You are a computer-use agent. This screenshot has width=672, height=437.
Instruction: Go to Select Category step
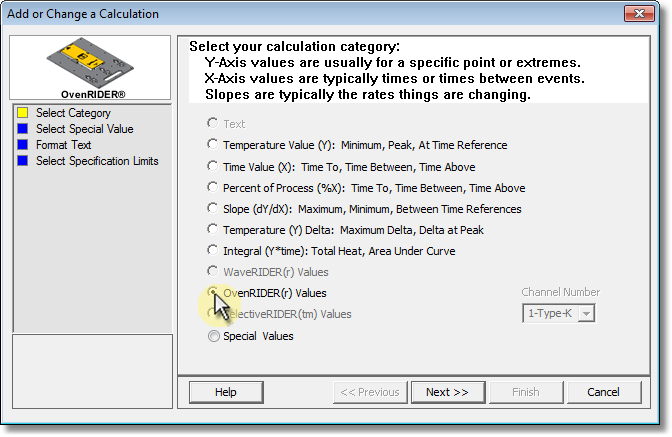pyautogui.click(x=73, y=113)
